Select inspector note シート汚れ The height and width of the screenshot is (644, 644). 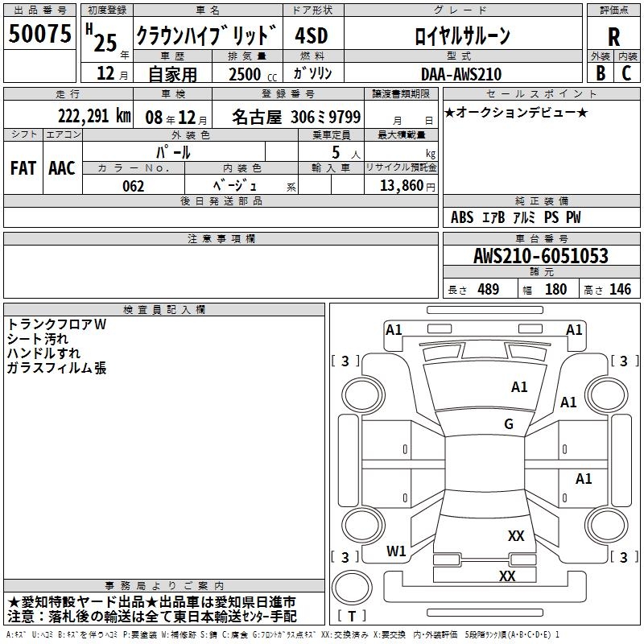point(37,339)
